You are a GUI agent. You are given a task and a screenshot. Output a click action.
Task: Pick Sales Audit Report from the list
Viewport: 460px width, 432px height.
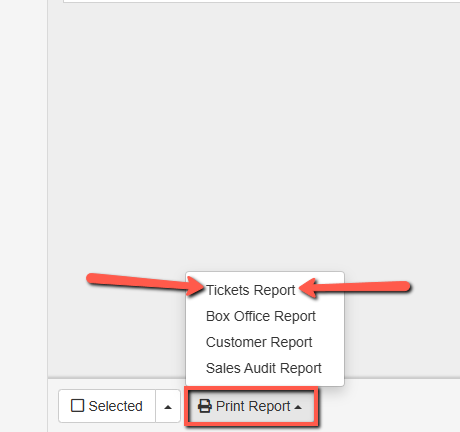coord(263,368)
